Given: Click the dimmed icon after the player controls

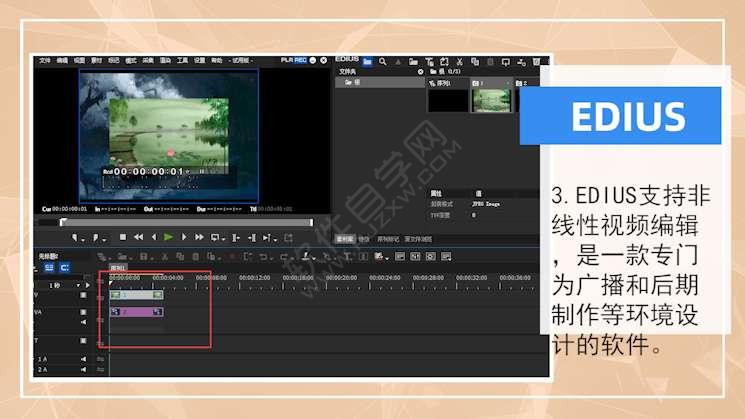Looking at the screenshot, I should (288, 238).
